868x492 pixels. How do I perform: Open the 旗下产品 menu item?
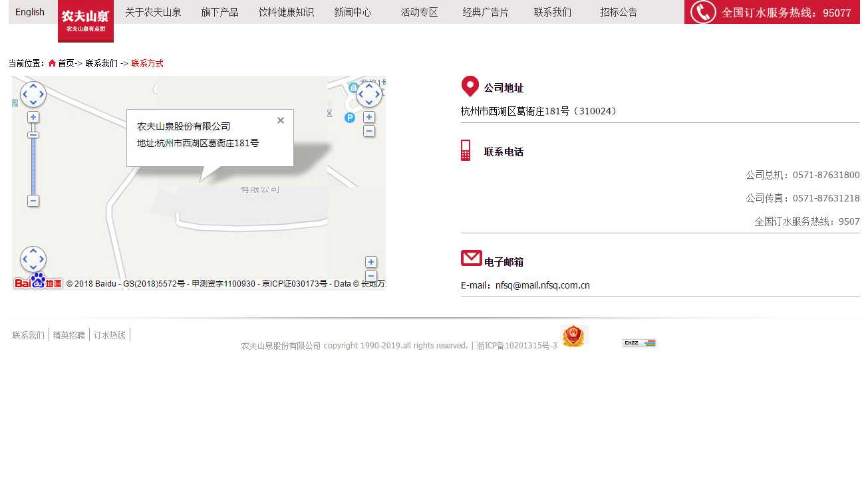point(220,12)
